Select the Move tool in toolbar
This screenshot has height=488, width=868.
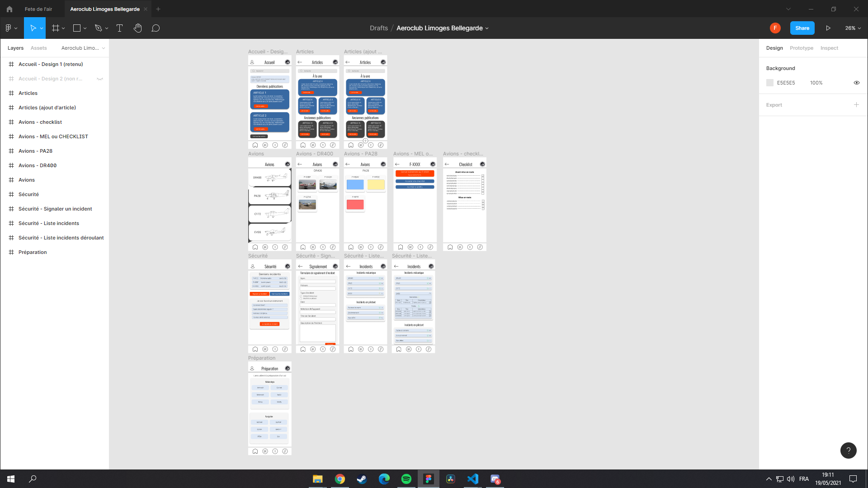point(33,28)
